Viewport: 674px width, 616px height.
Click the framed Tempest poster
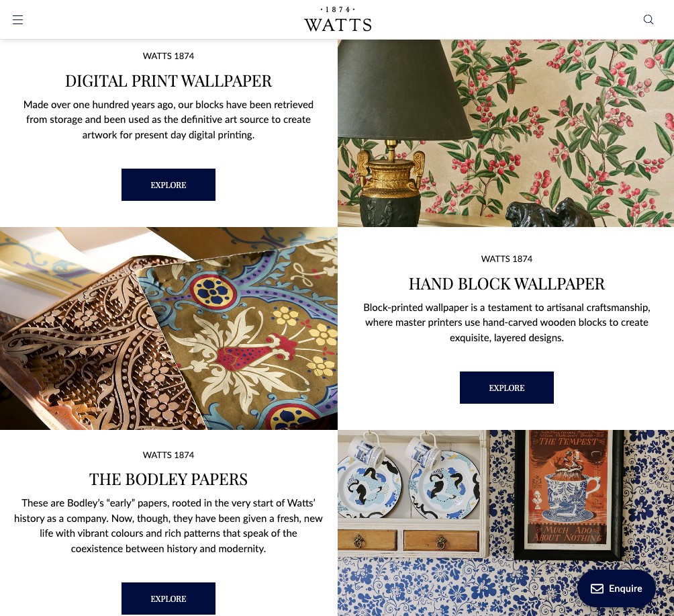tap(569, 494)
